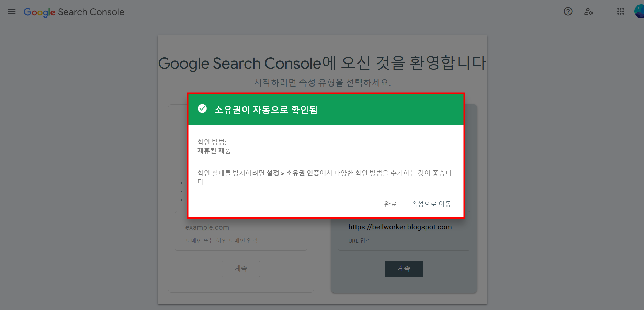Click the URL 입력 hint text
The image size is (644, 310).
pos(360,241)
